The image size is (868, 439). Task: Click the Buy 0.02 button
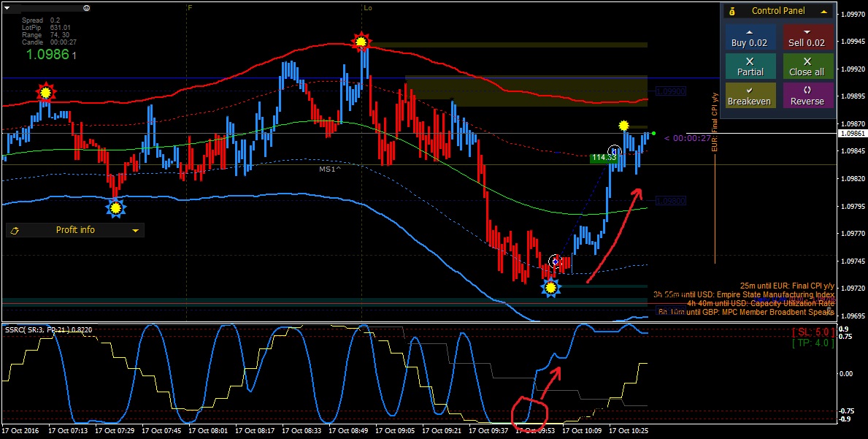point(750,37)
